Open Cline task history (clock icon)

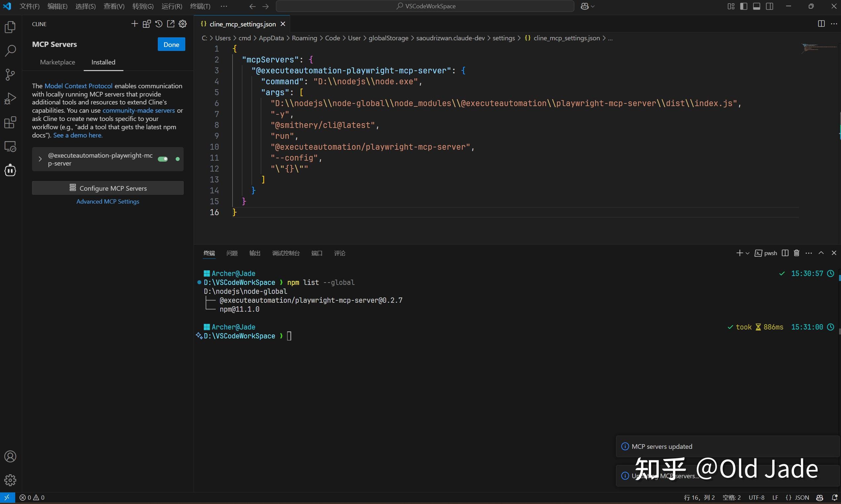coord(159,24)
